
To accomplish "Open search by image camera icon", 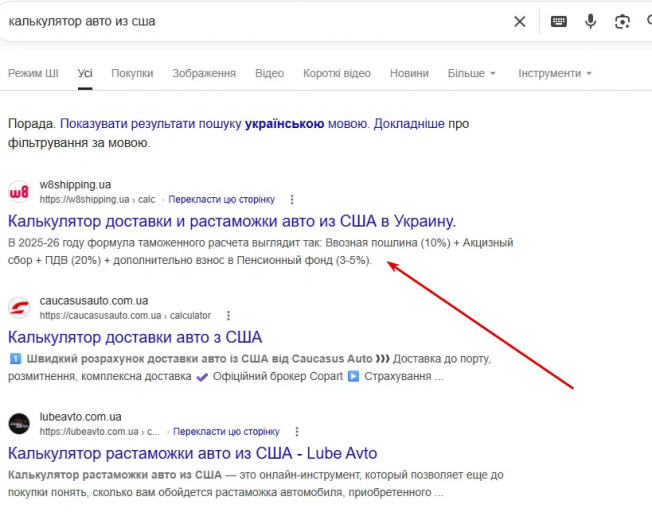I will pos(622,22).
